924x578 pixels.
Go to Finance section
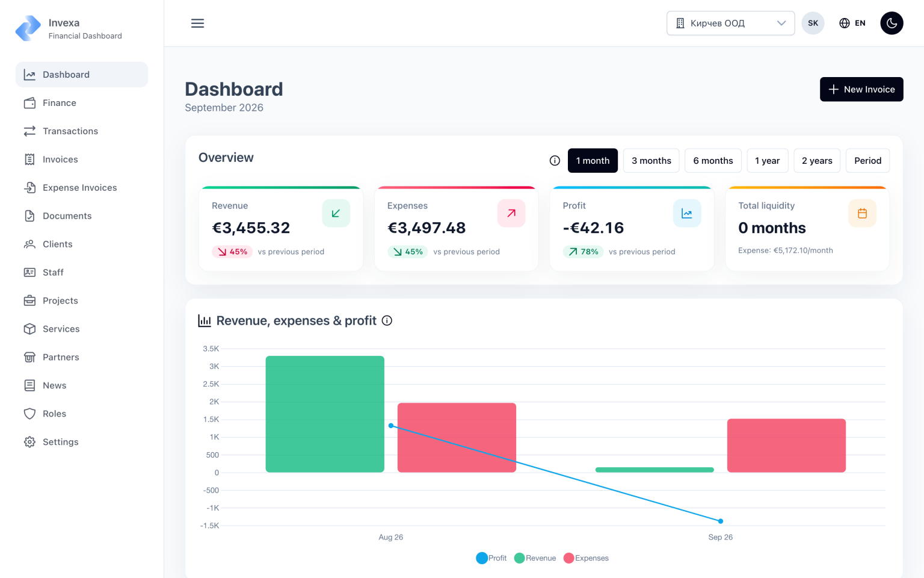click(x=82, y=103)
